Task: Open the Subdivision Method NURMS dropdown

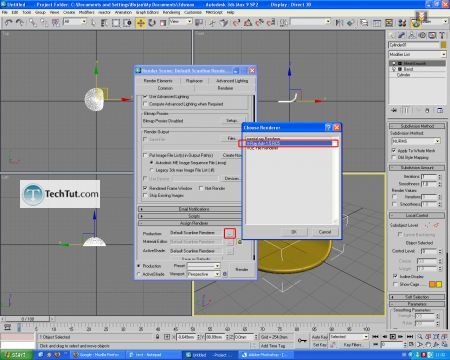Action: [415, 141]
